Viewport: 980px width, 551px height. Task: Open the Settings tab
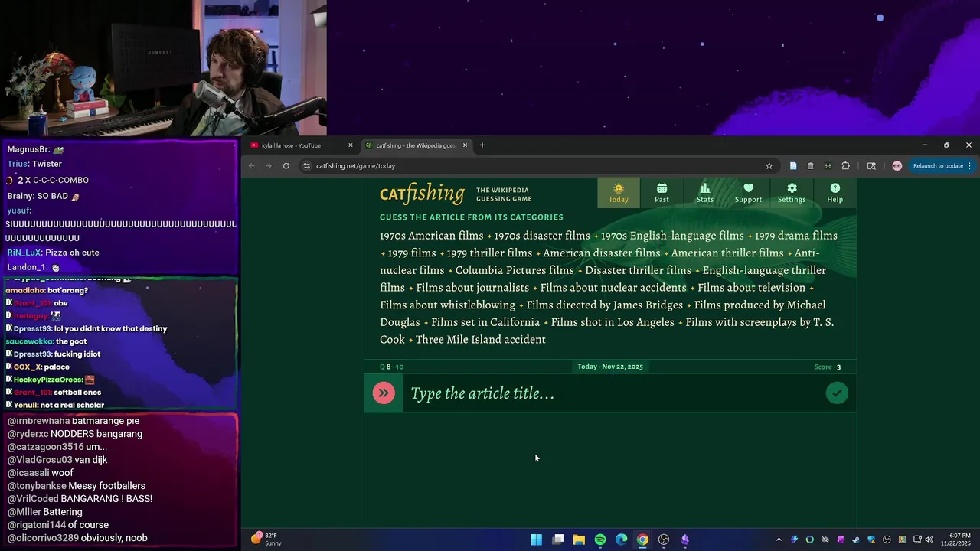(792, 193)
